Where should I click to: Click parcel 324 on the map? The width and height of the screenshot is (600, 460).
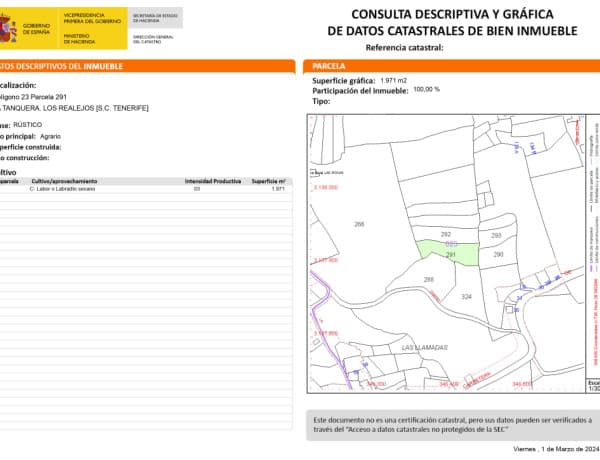pos(466,297)
